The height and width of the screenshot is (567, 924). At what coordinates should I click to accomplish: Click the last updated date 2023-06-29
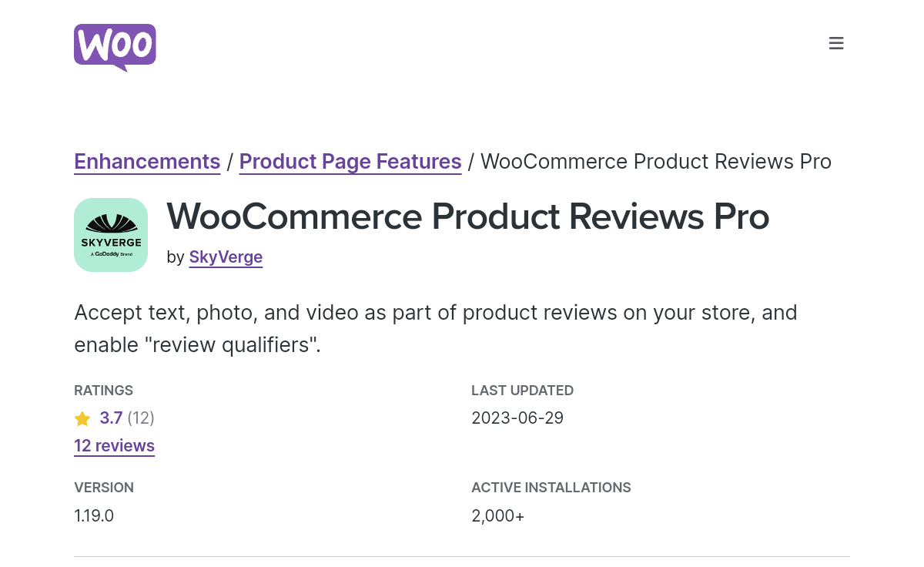coord(517,418)
